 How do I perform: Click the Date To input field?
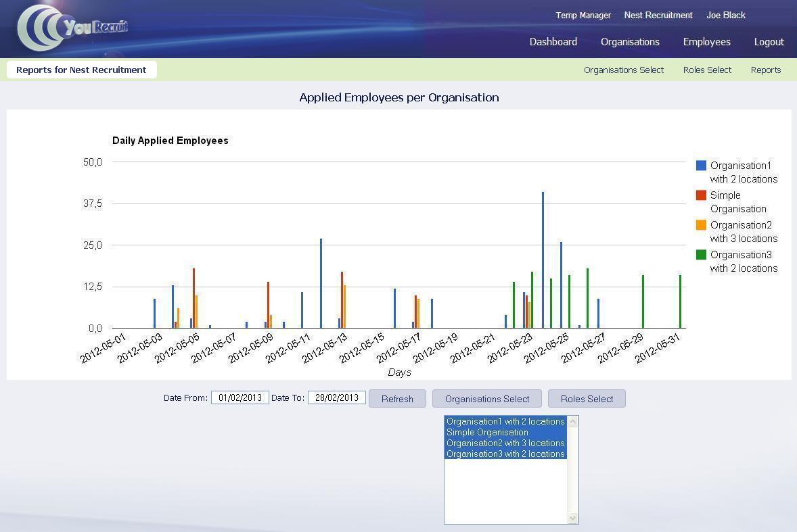pyautogui.click(x=336, y=397)
